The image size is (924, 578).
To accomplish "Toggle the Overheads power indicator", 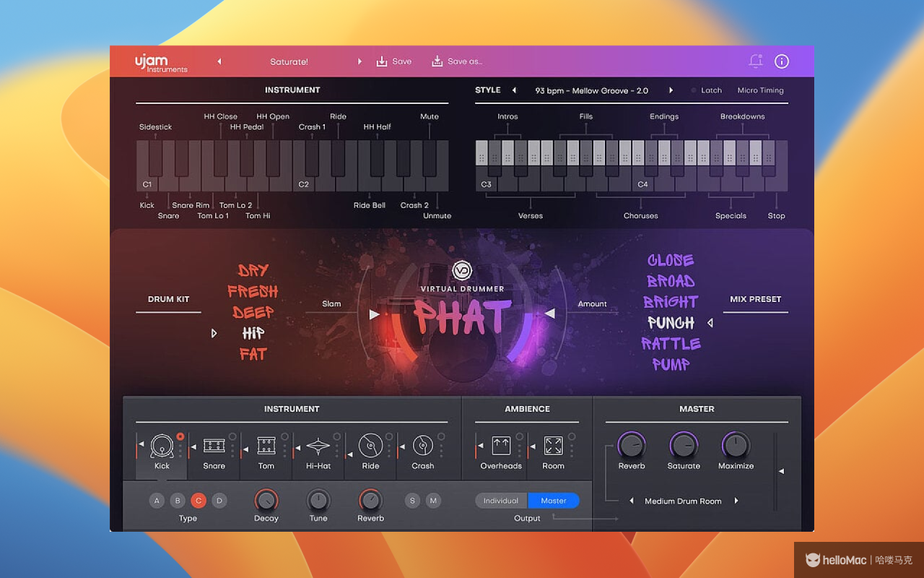I will pos(519,436).
